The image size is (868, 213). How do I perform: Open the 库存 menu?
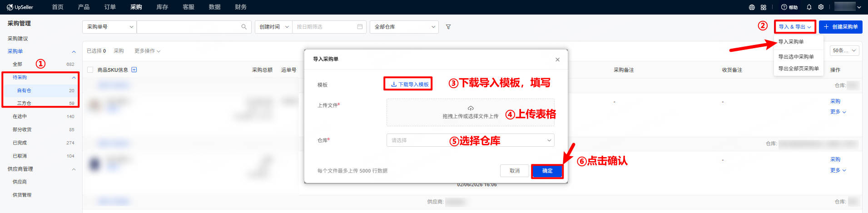[162, 7]
